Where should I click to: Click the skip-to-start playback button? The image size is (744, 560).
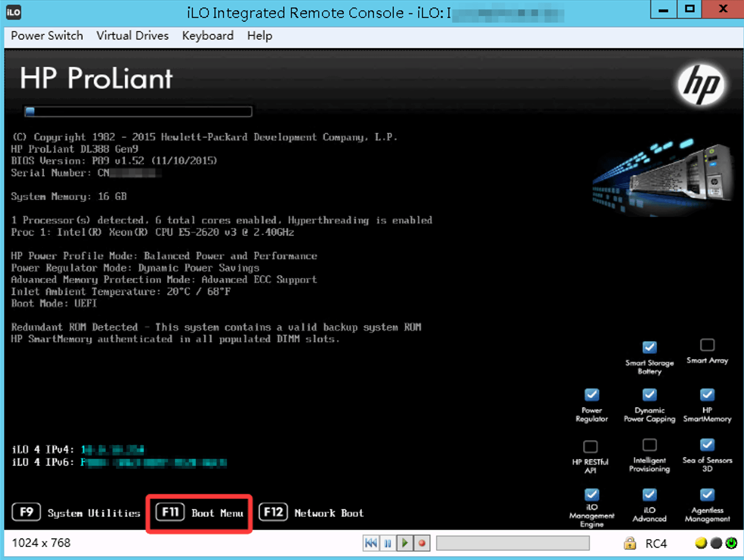click(371, 543)
